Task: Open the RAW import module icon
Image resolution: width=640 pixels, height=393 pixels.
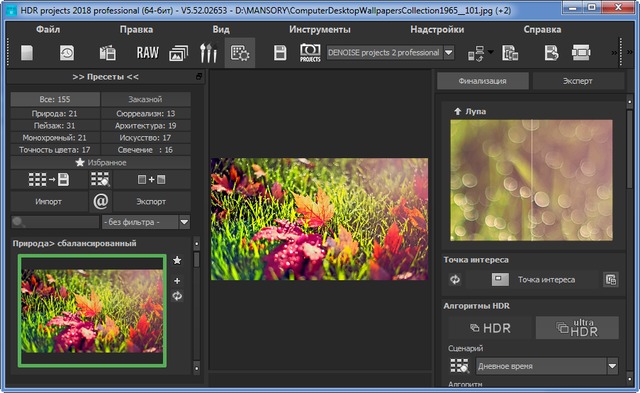Action: pyautogui.click(x=147, y=53)
